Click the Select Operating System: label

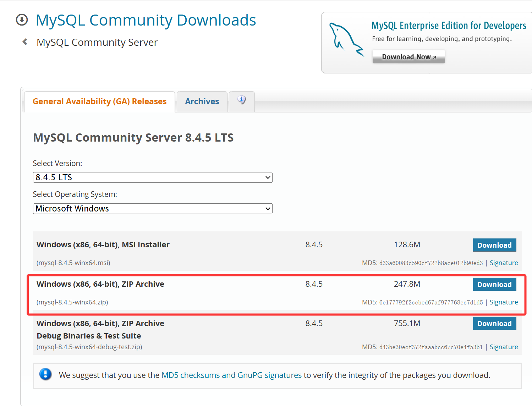coord(75,194)
